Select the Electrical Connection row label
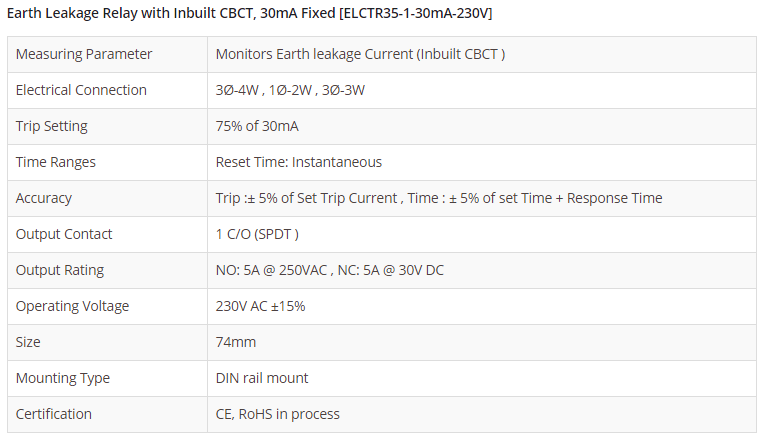Screen dimensions: 764x436 [81, 90]
